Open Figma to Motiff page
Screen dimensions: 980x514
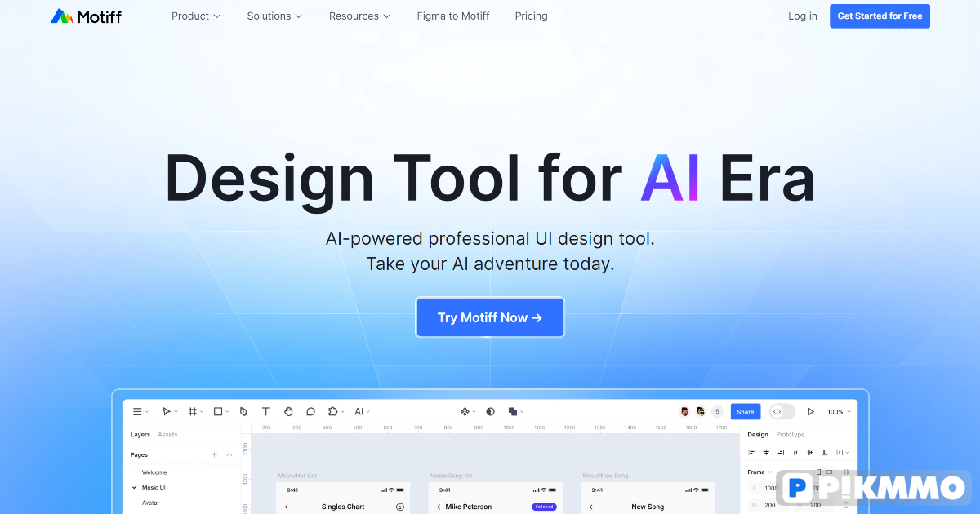pyautogui.click(x=452, y=16)
